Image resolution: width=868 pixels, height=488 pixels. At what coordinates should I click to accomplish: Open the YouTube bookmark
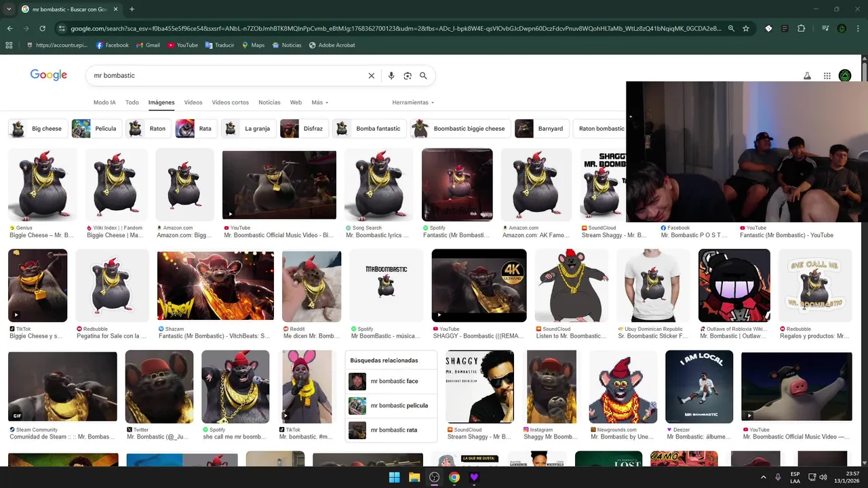[x=182, y=45]
